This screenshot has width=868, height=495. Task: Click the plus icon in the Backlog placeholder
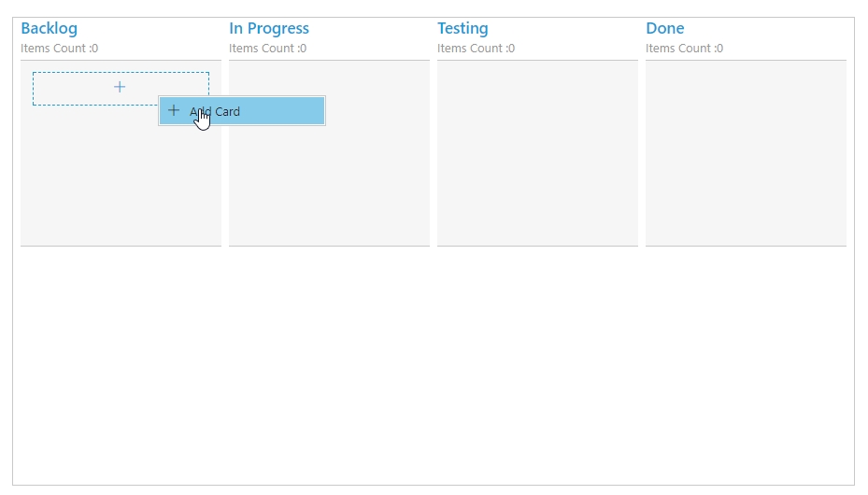(120, 88)
